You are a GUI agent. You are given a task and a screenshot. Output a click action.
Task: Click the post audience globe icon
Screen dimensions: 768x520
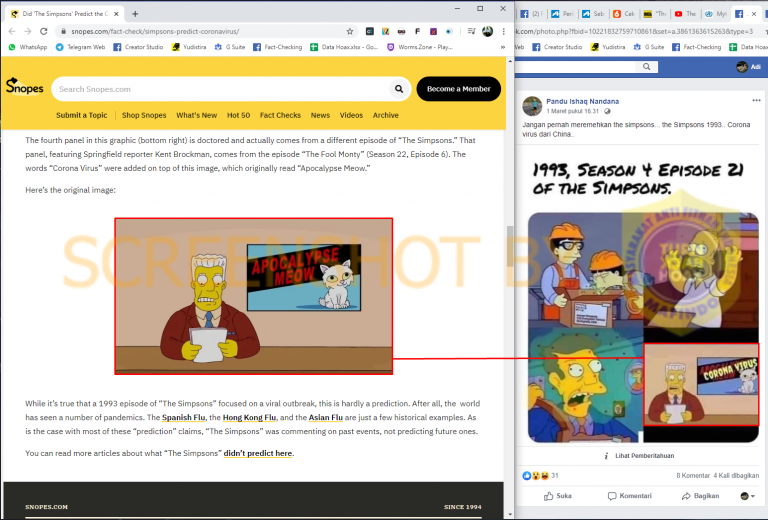(607, 111)
